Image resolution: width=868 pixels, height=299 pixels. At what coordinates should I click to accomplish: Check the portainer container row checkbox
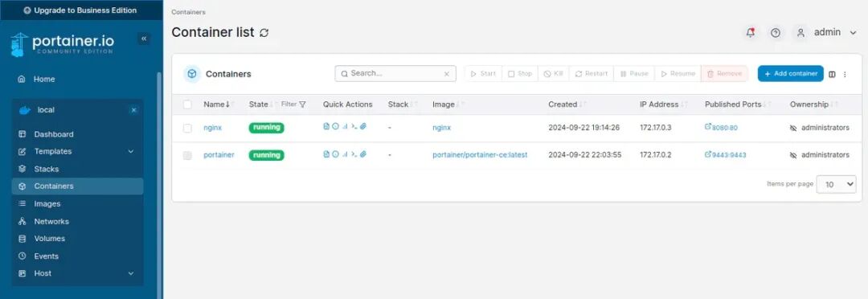tap(187, 156)
